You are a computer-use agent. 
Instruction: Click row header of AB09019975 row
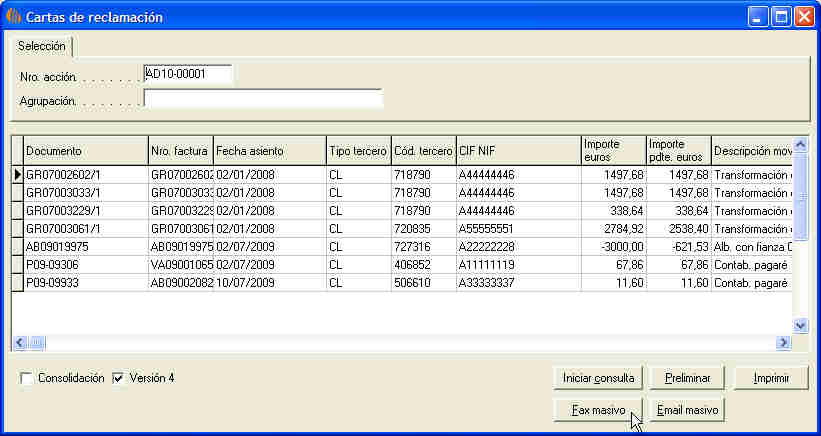tap(18, 247)
